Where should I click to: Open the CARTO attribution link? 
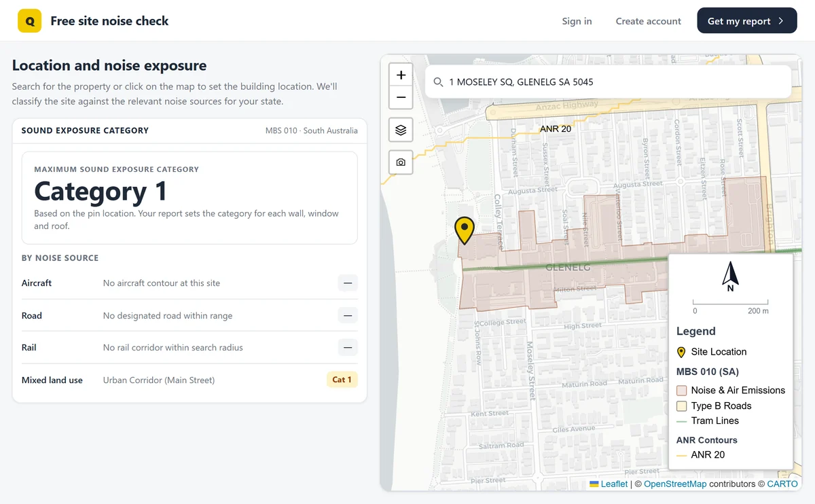coord(782,484)
